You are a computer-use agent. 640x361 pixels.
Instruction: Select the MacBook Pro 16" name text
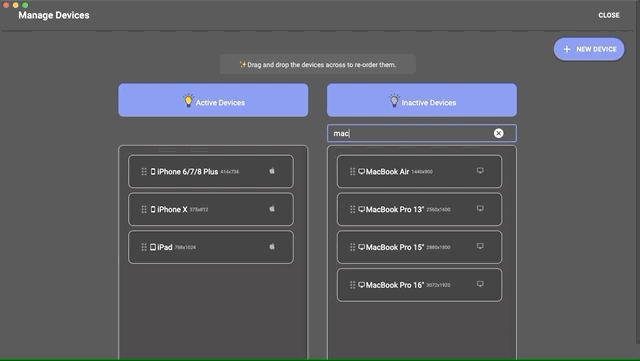[x=395, y=285]
